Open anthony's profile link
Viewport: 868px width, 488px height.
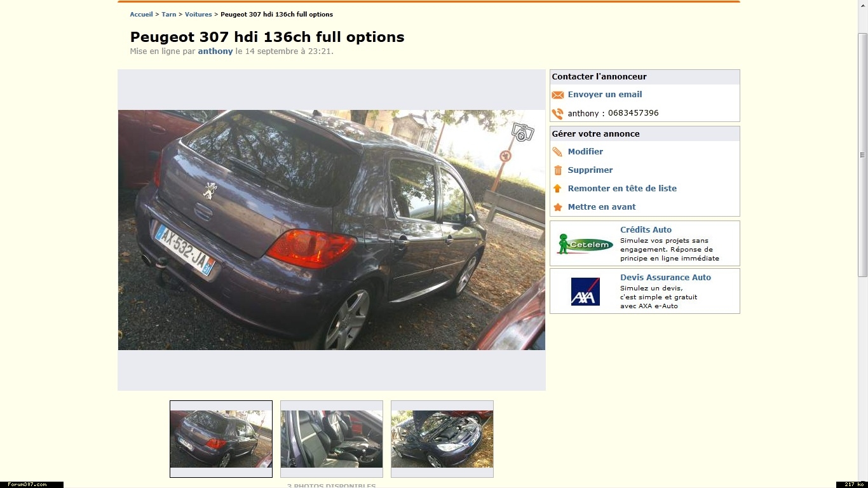[215, 51]
